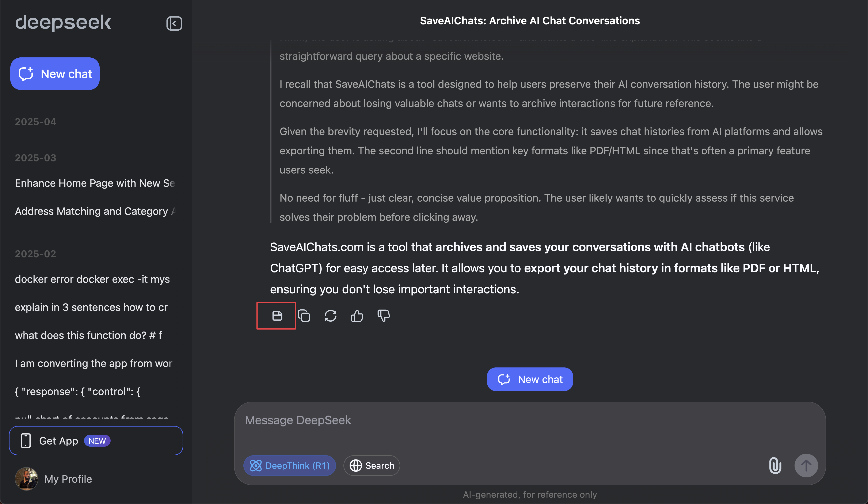868x504 pixels.
Task: Click the '2025-04' date group label
Action: point(35,122)
